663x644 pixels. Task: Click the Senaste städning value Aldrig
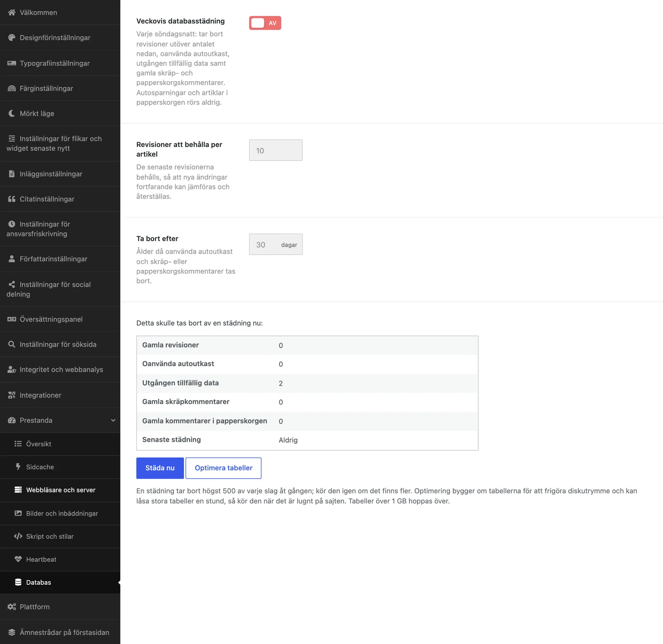tap(288, 440)
